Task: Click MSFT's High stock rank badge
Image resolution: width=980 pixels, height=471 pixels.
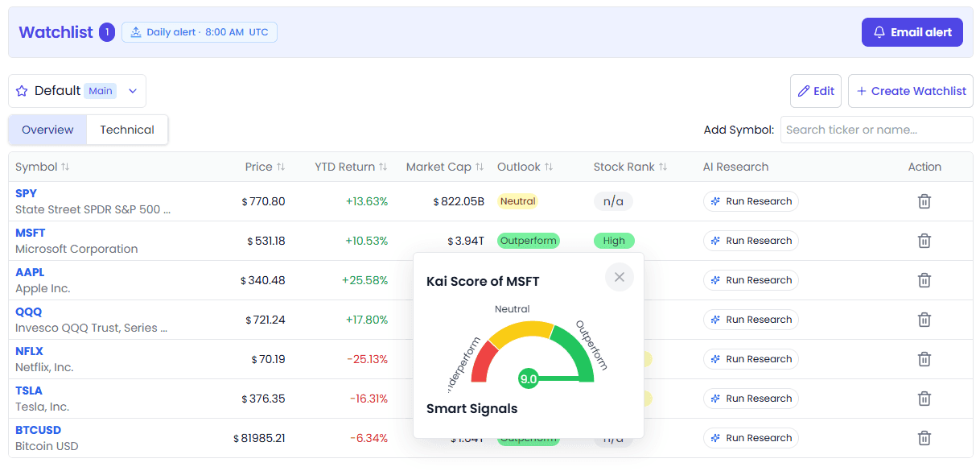Action: tap(614, 241)
